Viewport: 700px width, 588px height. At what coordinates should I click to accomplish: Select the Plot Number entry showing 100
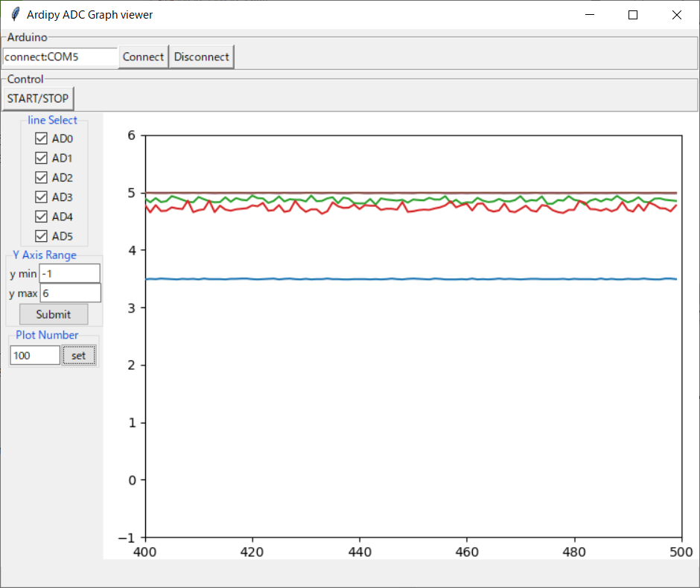[x=34, y=355]
